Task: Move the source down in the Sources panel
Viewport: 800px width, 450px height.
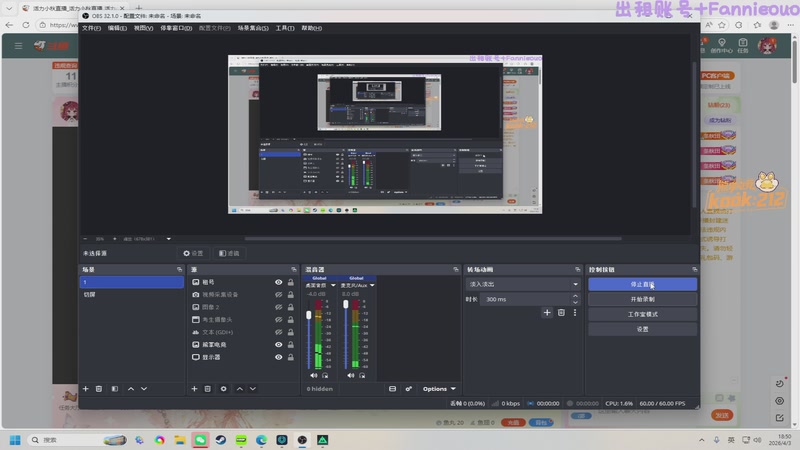Action: (x=253, y=389)
